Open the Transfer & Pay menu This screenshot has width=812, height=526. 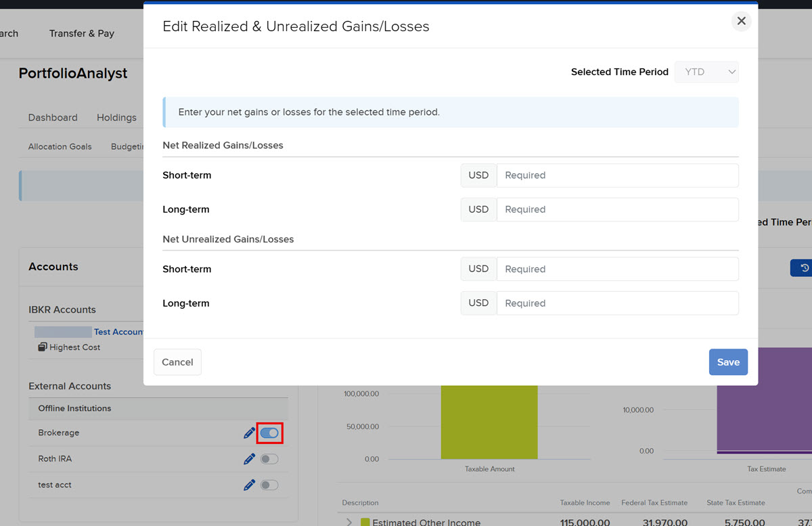coord(82,33)
